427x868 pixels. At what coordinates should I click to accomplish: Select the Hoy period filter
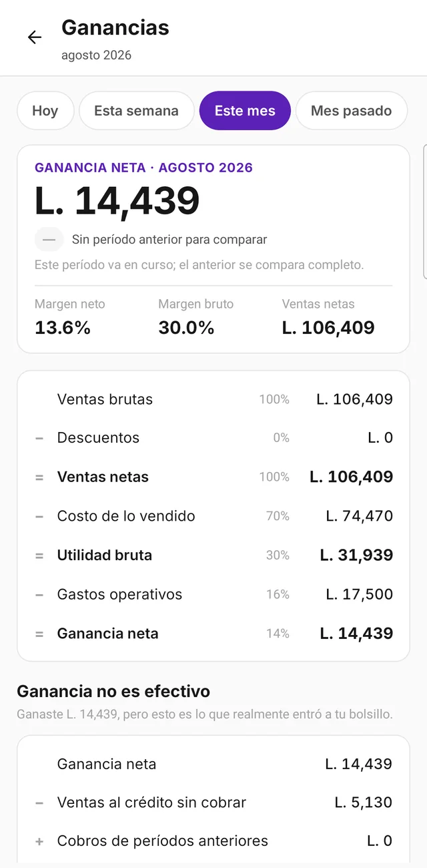[45, 111]
